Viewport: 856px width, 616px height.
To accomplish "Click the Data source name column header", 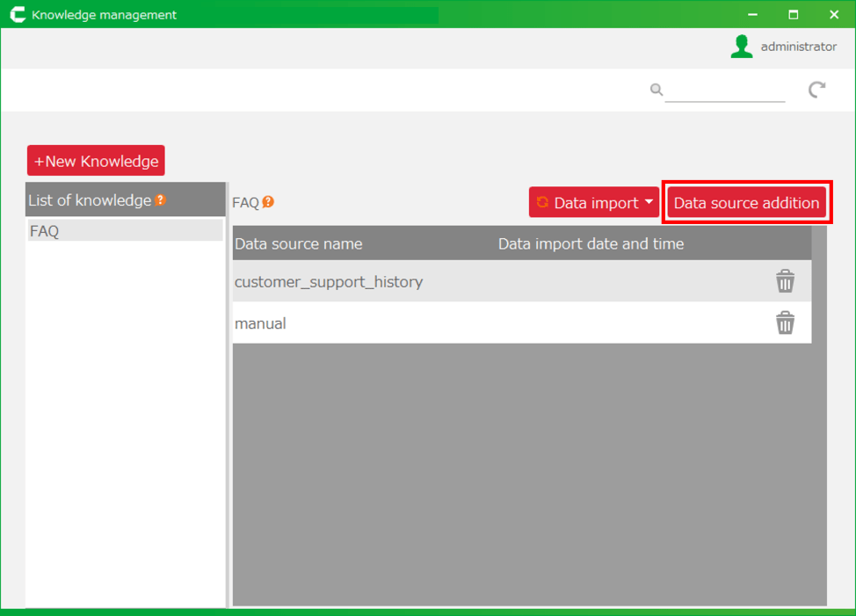I will 298,243.
